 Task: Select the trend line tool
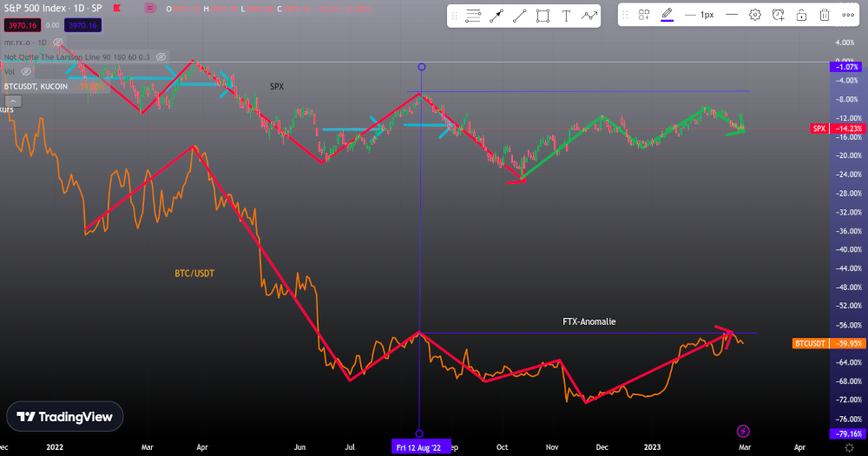pos(519,16)
